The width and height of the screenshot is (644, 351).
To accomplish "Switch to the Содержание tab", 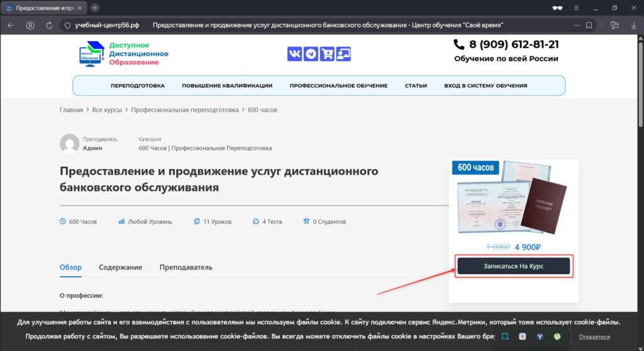I will pos(120,267).
